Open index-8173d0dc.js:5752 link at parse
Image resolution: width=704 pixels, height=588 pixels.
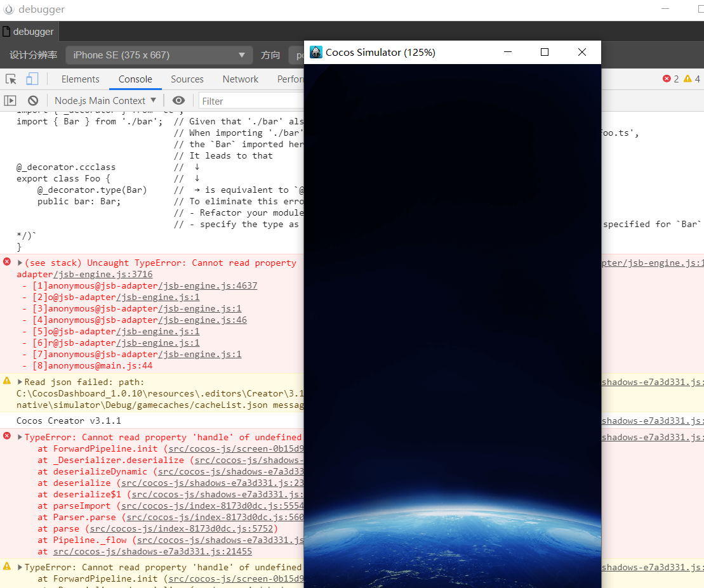pyautogui.click(x=182, y=529)
